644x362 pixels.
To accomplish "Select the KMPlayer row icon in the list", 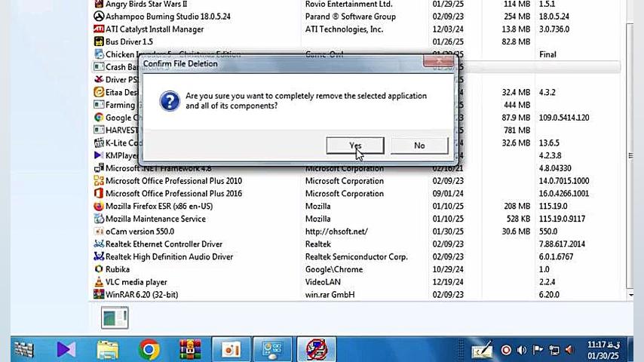I will (99, 155).
